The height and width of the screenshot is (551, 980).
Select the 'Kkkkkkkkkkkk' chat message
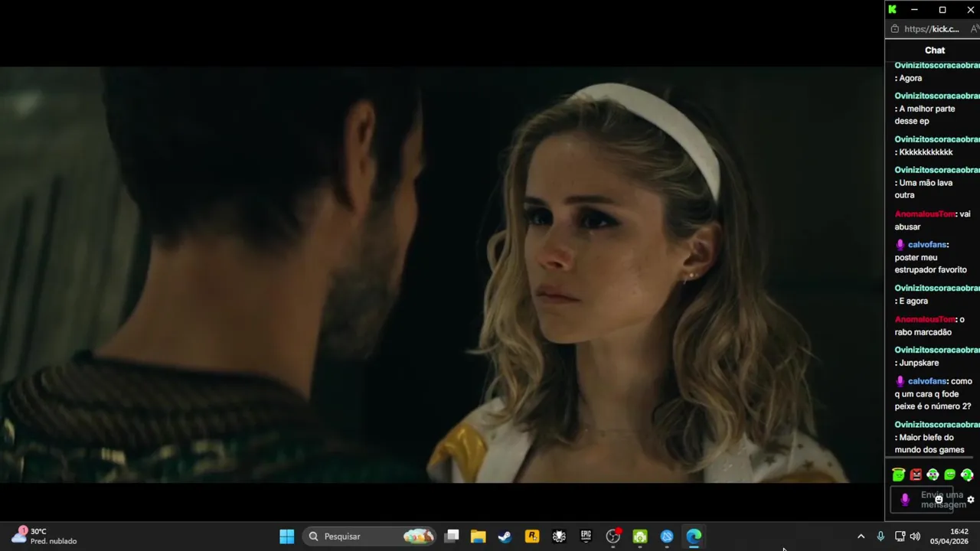point(924,152)
